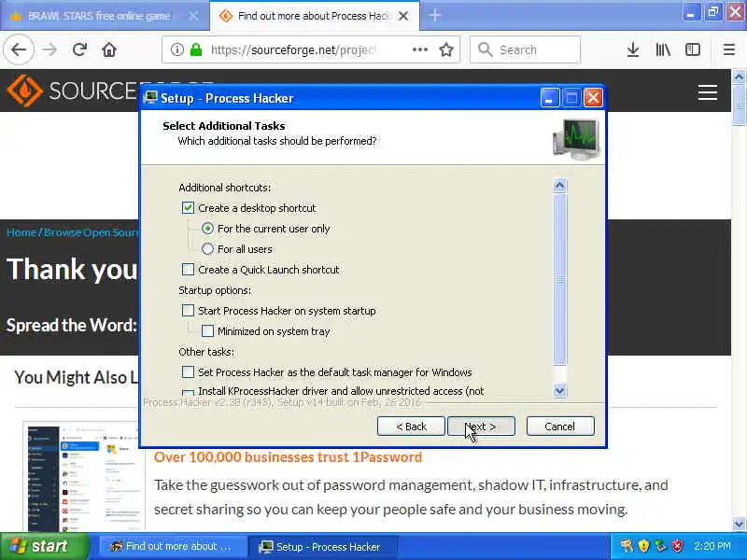The width and height of the screenshot is (747, 560).
Task: Click the 1Password ad thumbnail
Action: click(83, 477)
